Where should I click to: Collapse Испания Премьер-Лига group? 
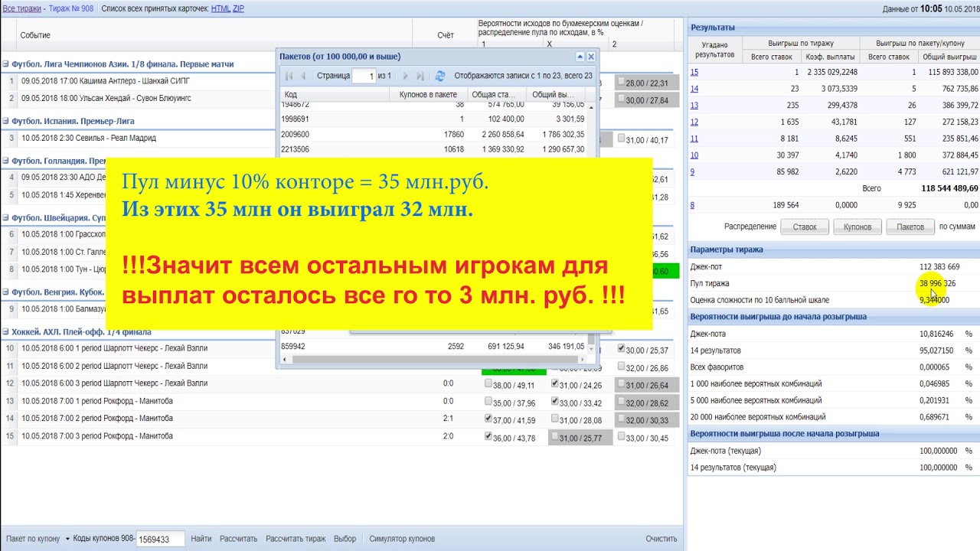tap(5, 121)
